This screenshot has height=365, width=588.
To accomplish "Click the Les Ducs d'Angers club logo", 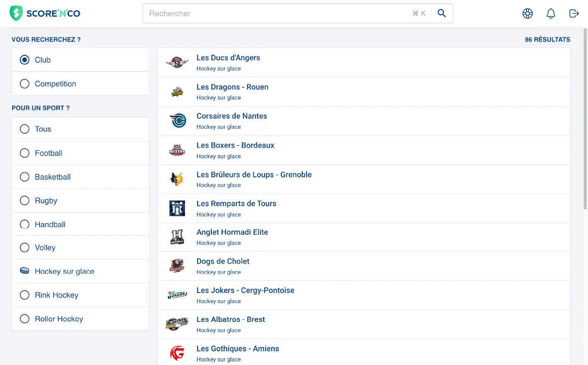I will pyautogui.click(x=177, y=62).
